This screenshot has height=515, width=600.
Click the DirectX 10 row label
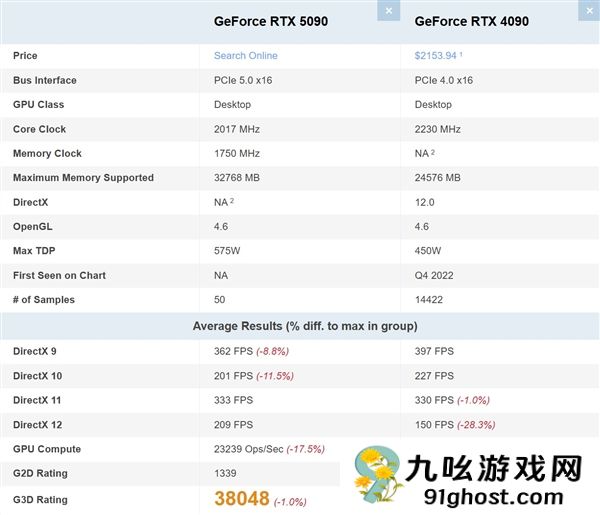38,376
